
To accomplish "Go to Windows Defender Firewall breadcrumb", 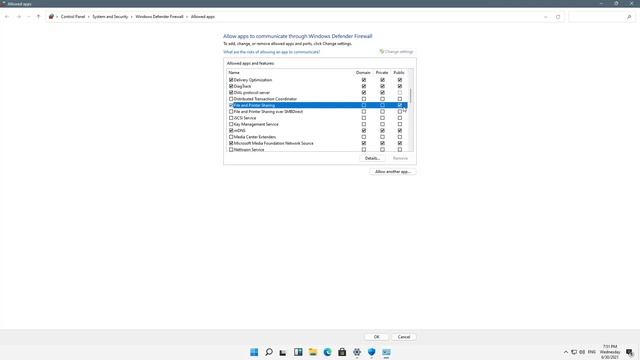I will pos(159,17).
